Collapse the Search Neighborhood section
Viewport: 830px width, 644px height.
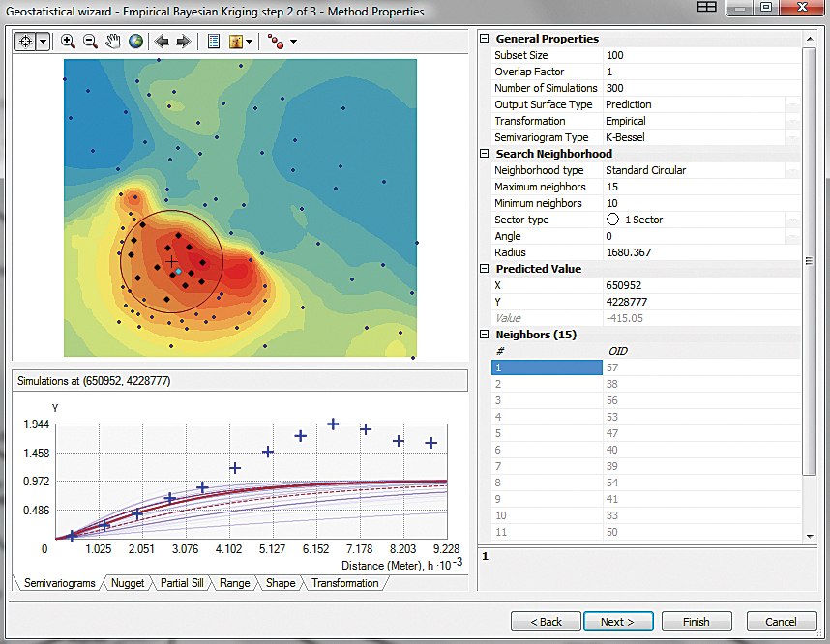(x=486, y=154)
